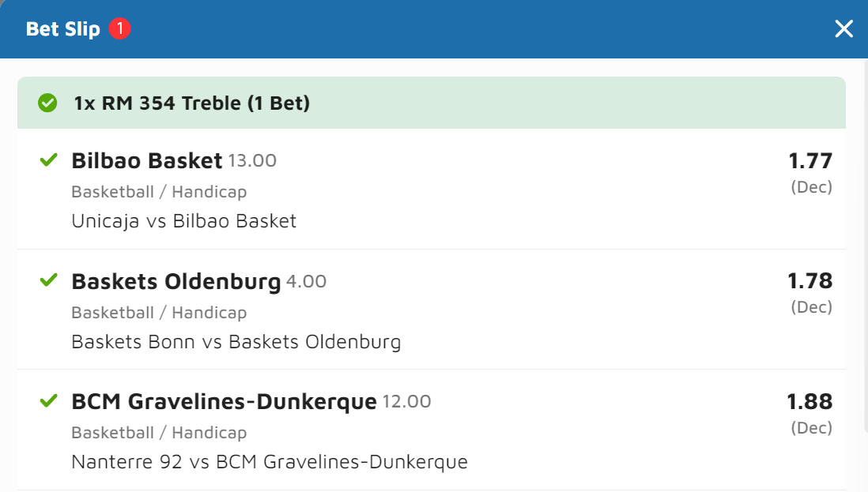Toggle the BCM Gravelines-Dunkerque selection checkmark
Image resolution: width=868 pixels, height=492 pixels.
coord(49,401)
